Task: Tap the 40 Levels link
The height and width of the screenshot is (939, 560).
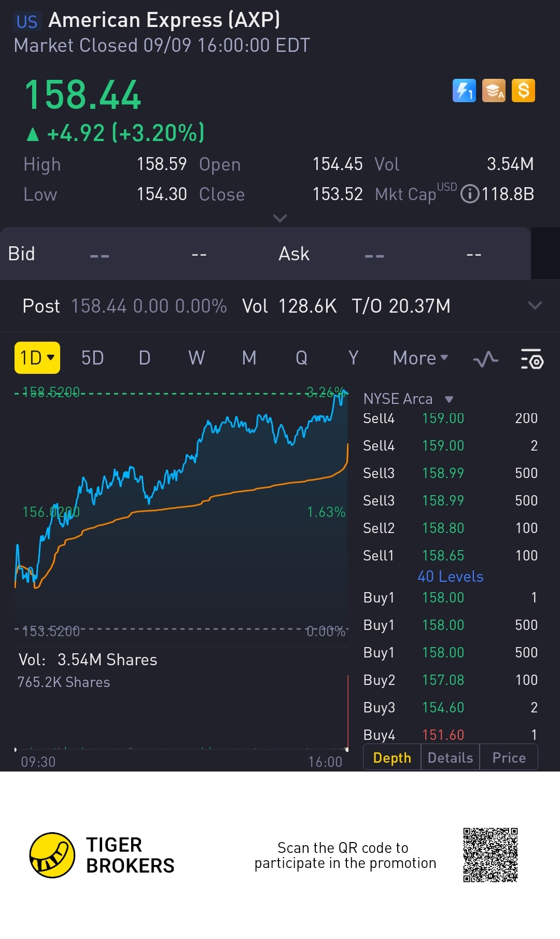Action: (451, 577)
